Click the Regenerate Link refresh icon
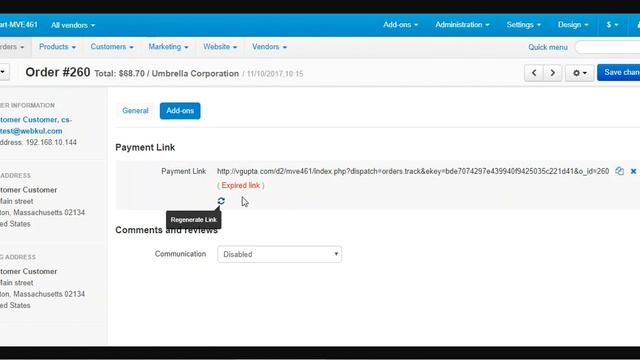Viewport: 640px width, 360px height. point(221,201)
